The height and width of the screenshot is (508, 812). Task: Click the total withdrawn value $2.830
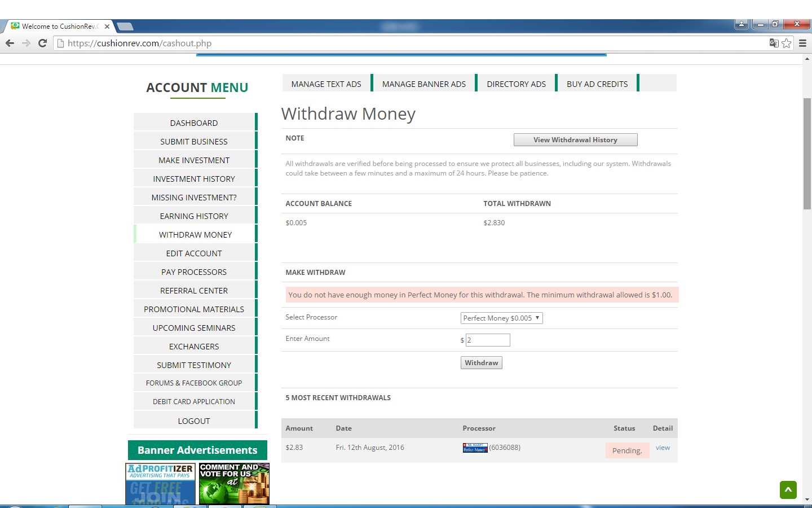[x=494, y=223]
